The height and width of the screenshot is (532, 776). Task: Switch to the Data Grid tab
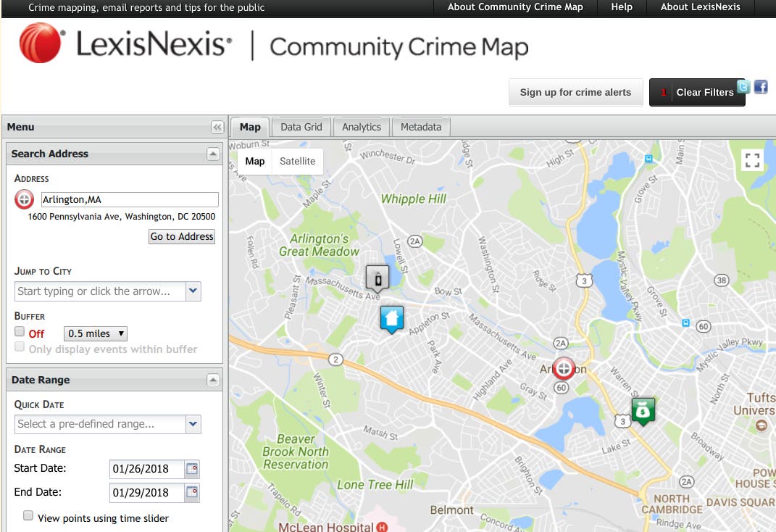[x=301, y=127]
